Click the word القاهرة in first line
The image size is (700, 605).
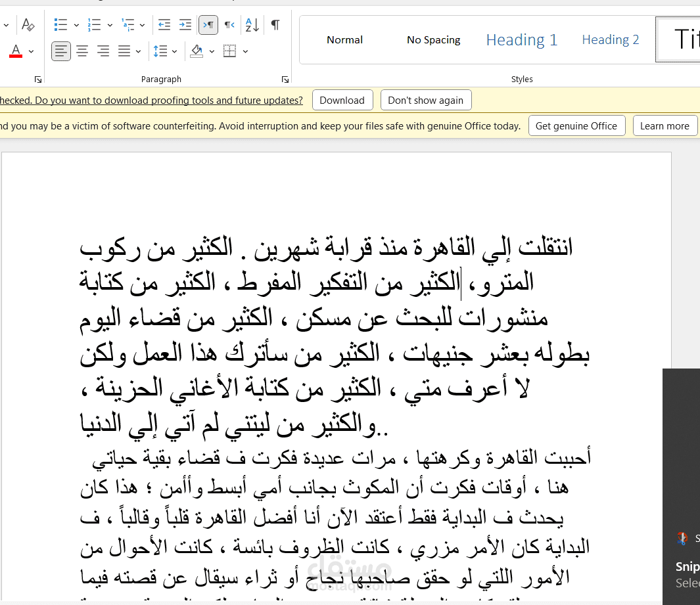point(444,247)
